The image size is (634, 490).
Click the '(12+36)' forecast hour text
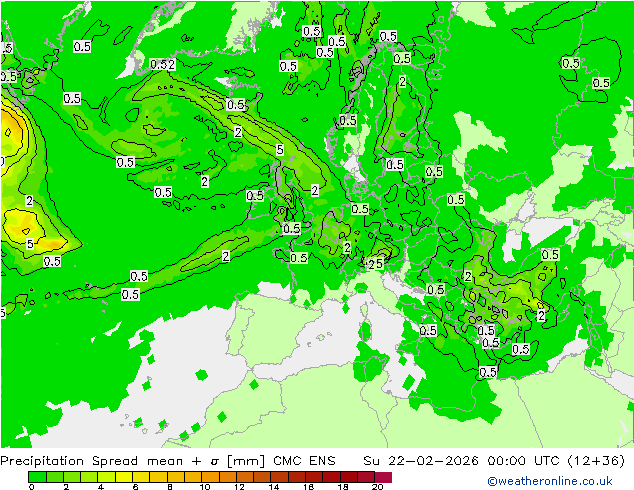[596, 461]
